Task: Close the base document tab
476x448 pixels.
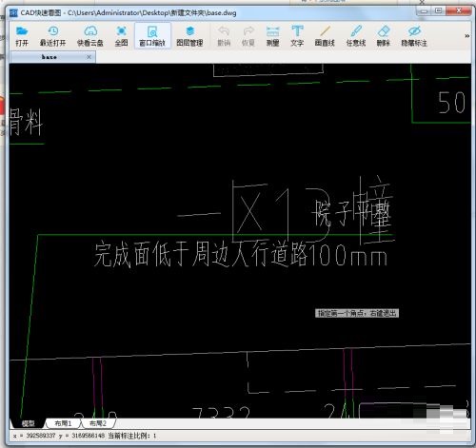Action: 89,57
